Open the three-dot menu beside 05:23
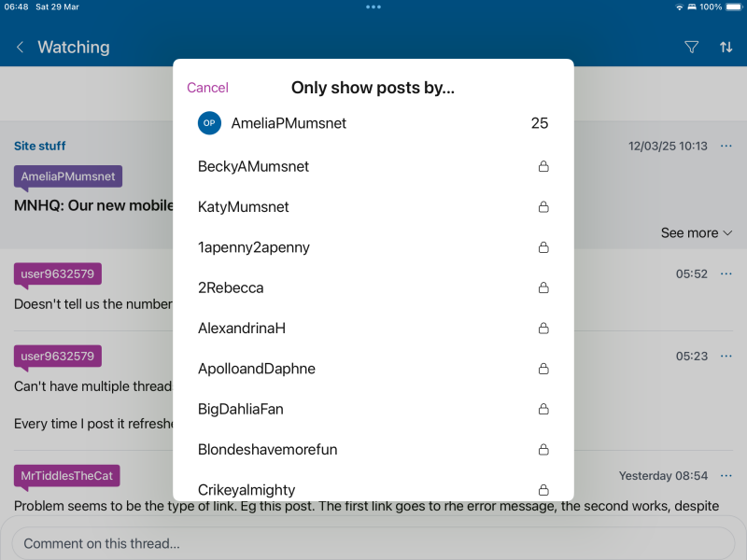The image size is (747, 560). 726,356
